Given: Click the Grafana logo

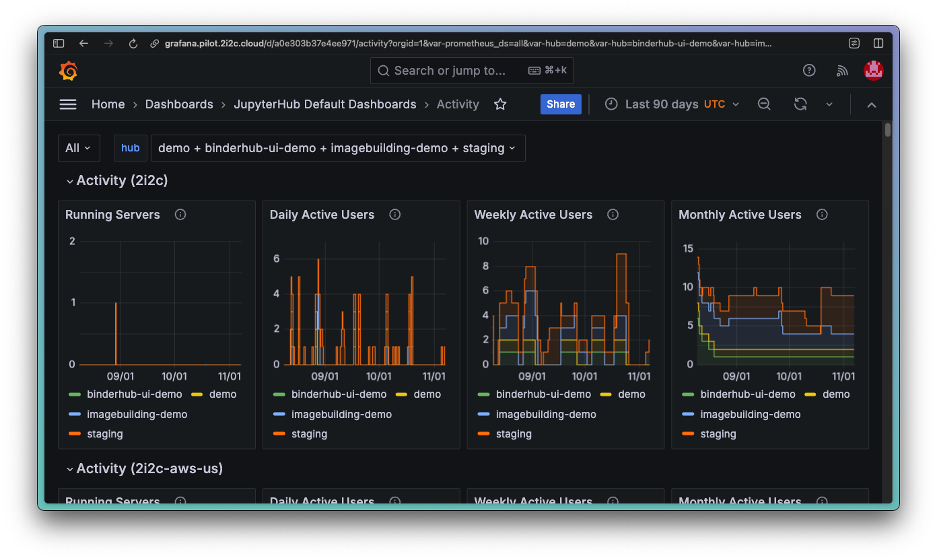Looking at the screenshot, I should click(68, 70).
